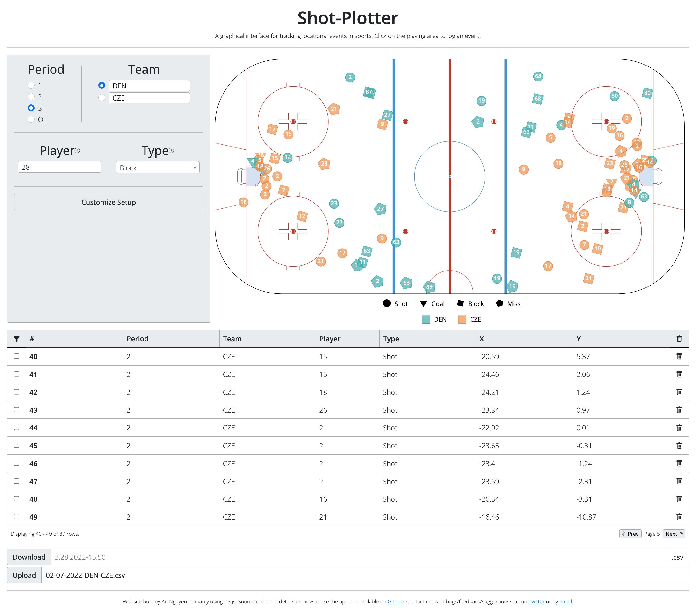The width and height of the screenshot is (696, 616).
Task: Select the Period 3 radio button
Action: (31, 108)
